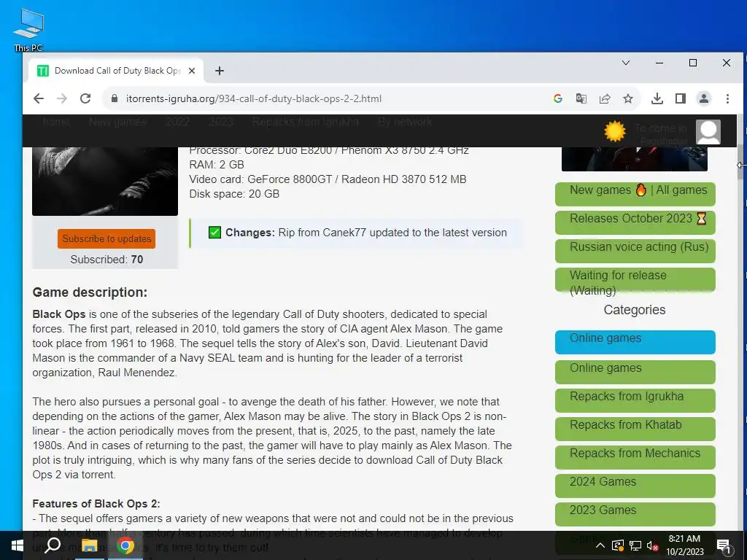Image resolution: width=747 pixels, height=560 pixels.
Task: Click Features of Black Ops 2 heading
Action: pos(96,504)
